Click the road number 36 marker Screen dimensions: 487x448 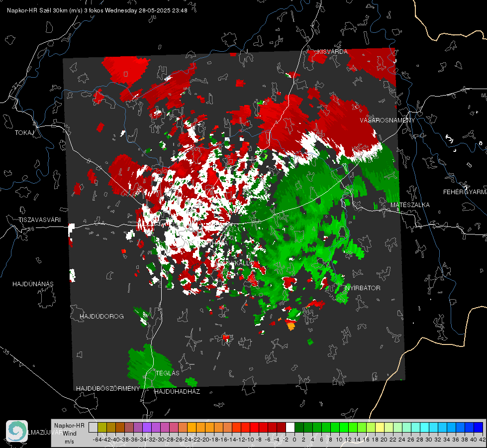point(31,229)
